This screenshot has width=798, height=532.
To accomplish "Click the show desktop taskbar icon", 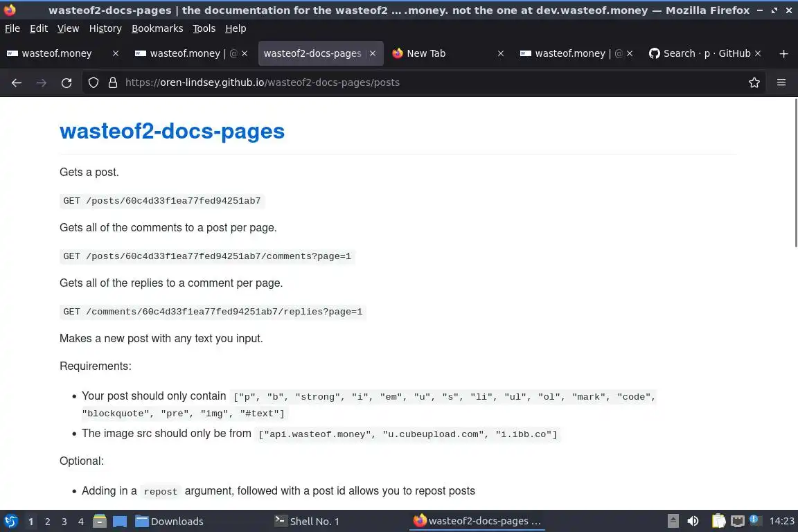I will pyautogui.click(x=120, y=522).
